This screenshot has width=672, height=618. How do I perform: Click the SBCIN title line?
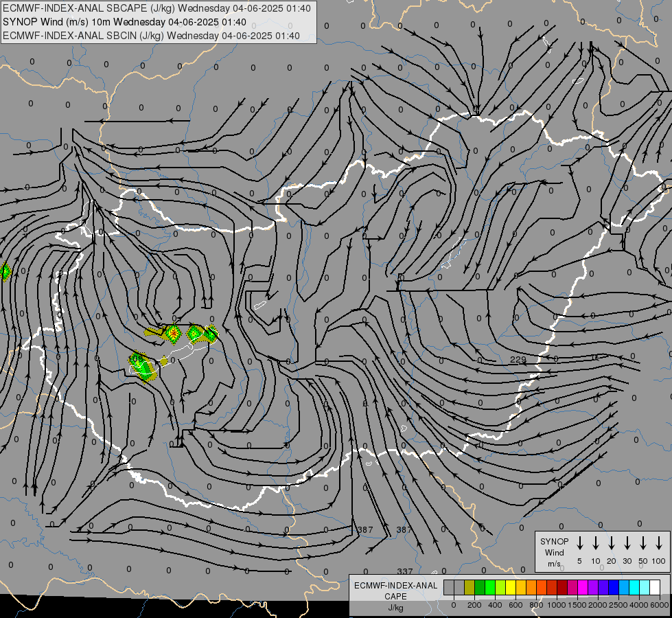(151, 36)
